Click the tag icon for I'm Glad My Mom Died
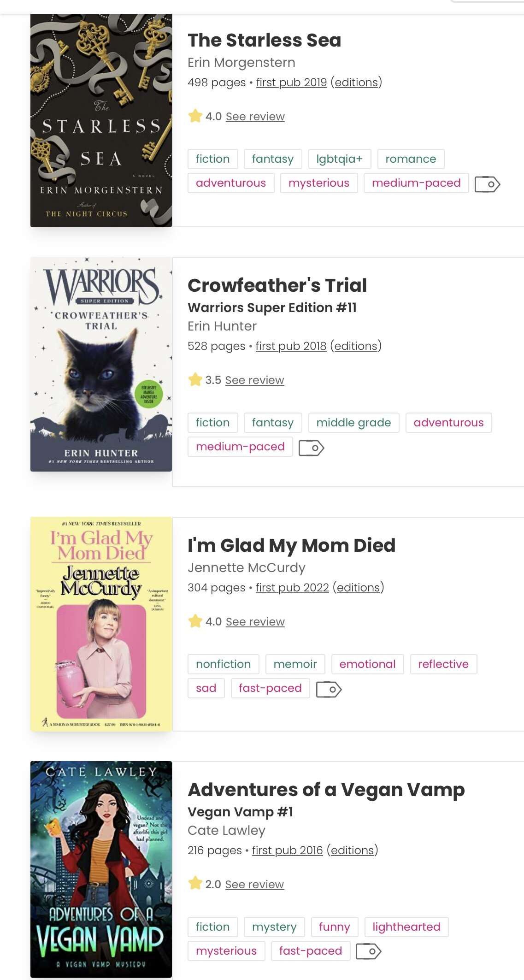Viewport: 524px width, 980px height. click(x=329, y=689)
